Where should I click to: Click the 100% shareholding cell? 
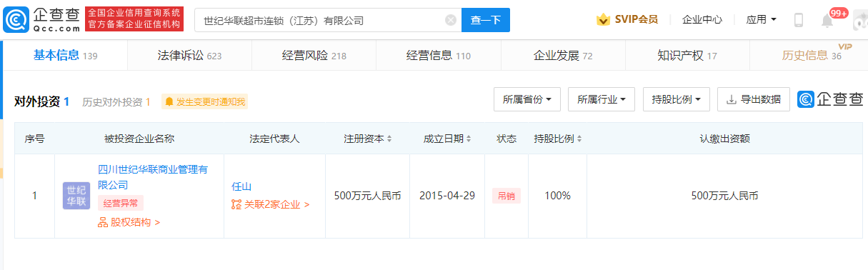(x=557, y=196)
